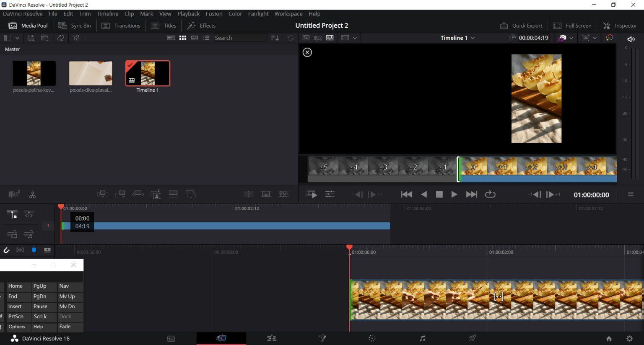The width and height of the screenshot is (644, 345).
Task: Apply the Smooth Cut transition icon
Action: click(284, 194)
